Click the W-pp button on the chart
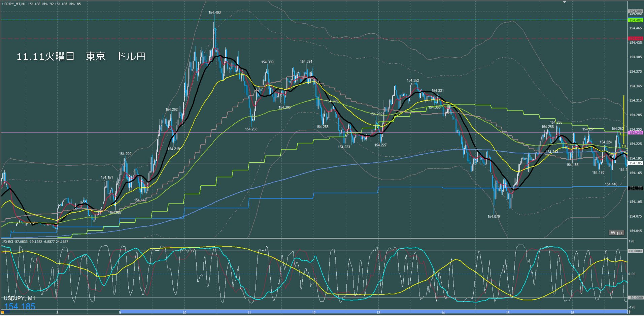 (x=616, y=232)
